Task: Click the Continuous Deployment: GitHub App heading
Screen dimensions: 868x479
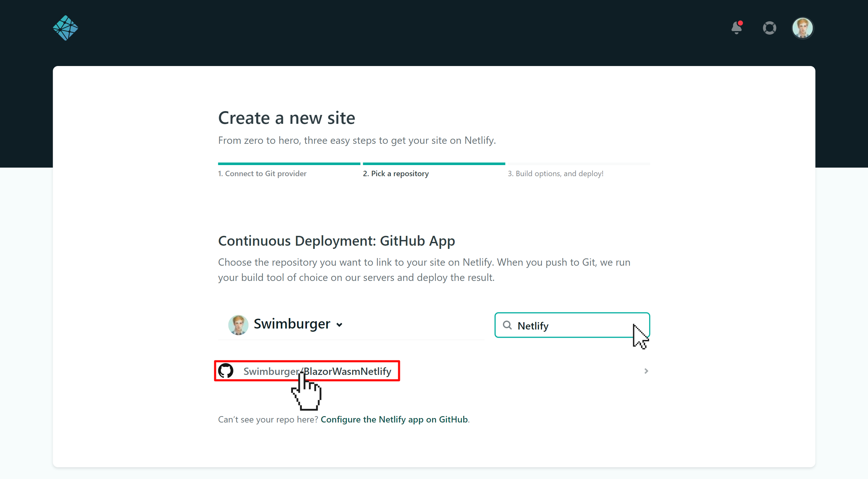Action: pyautogui.click(x=336, y=241)
